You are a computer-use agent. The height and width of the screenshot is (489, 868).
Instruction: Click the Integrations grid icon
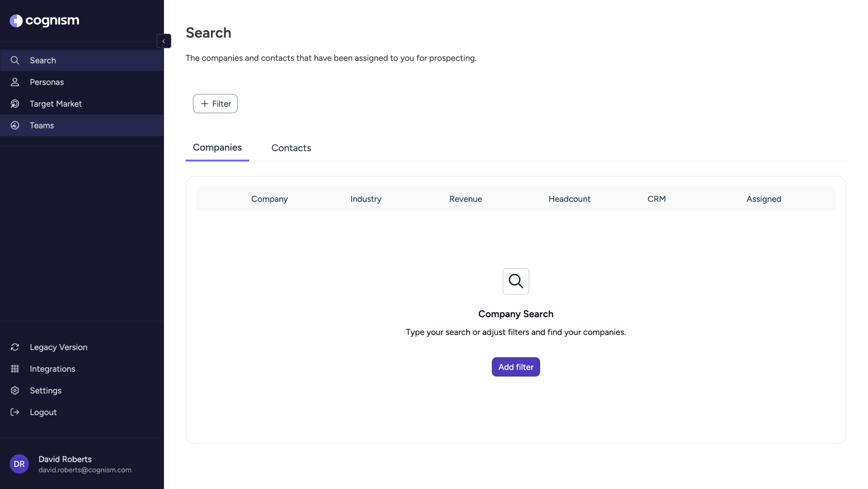tap(15, 369)
